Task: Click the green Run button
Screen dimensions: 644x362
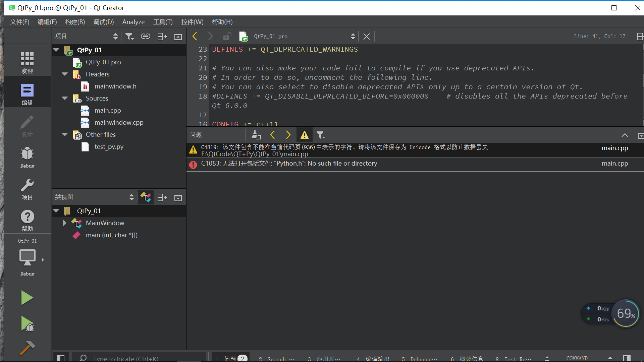Action: 27,298
